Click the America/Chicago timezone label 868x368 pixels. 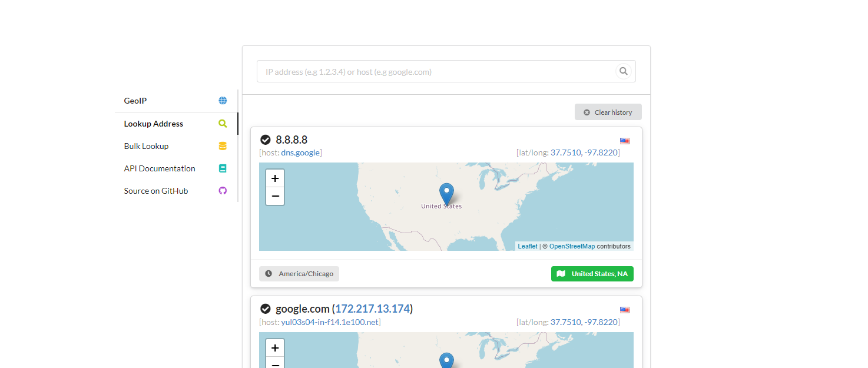299,274
